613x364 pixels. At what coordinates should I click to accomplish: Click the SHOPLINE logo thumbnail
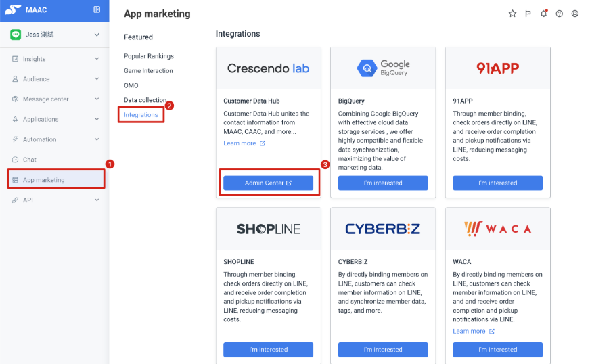point(268,229)
